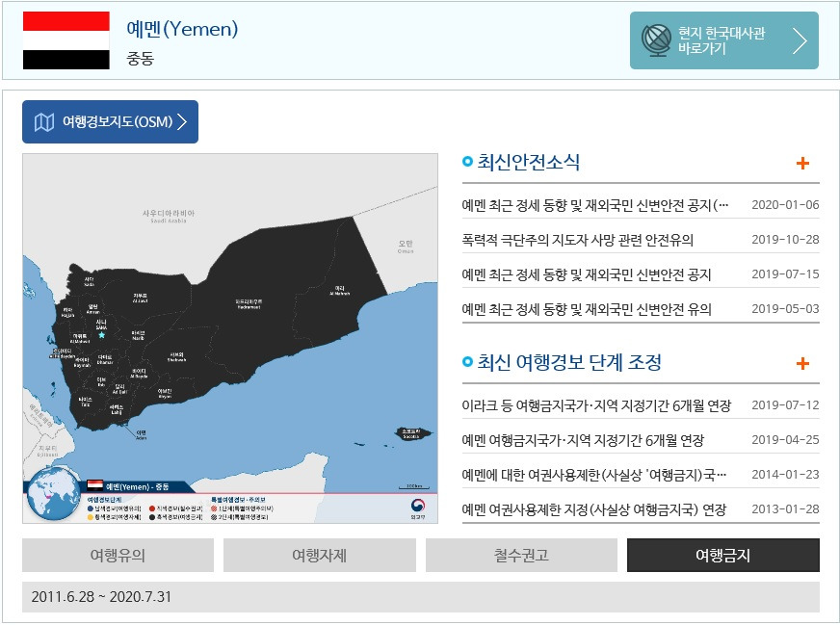Screen dimensions: 840x625
Task: Expand 최신안전소식 with the plus icon
Action: click(x=801, y=163)
